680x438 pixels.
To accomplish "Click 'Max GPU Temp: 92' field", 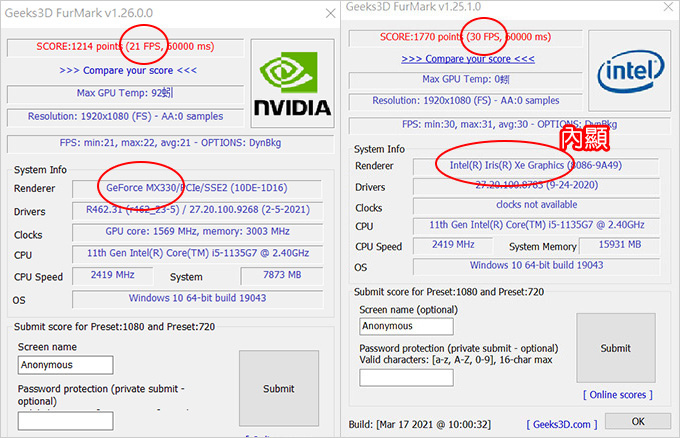I will point(125,93).
